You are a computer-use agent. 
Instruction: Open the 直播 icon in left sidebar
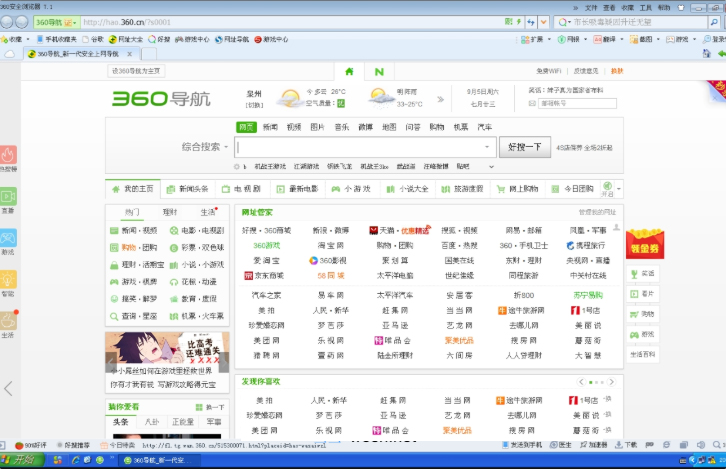tap(8, 199)
